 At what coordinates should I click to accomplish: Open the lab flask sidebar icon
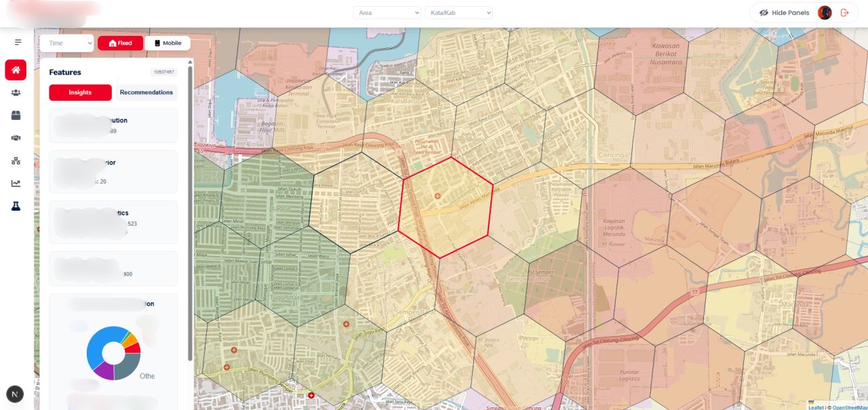point(16,206)
